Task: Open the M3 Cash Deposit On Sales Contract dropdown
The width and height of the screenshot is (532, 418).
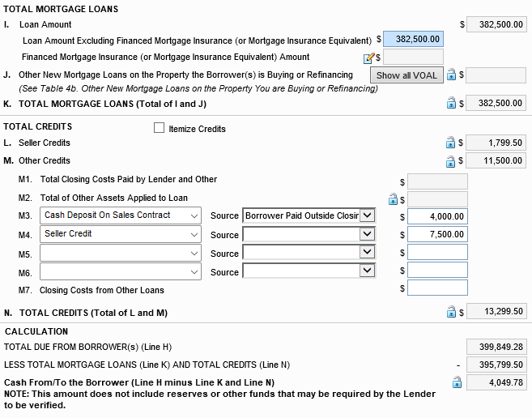Action: [121, 215]
